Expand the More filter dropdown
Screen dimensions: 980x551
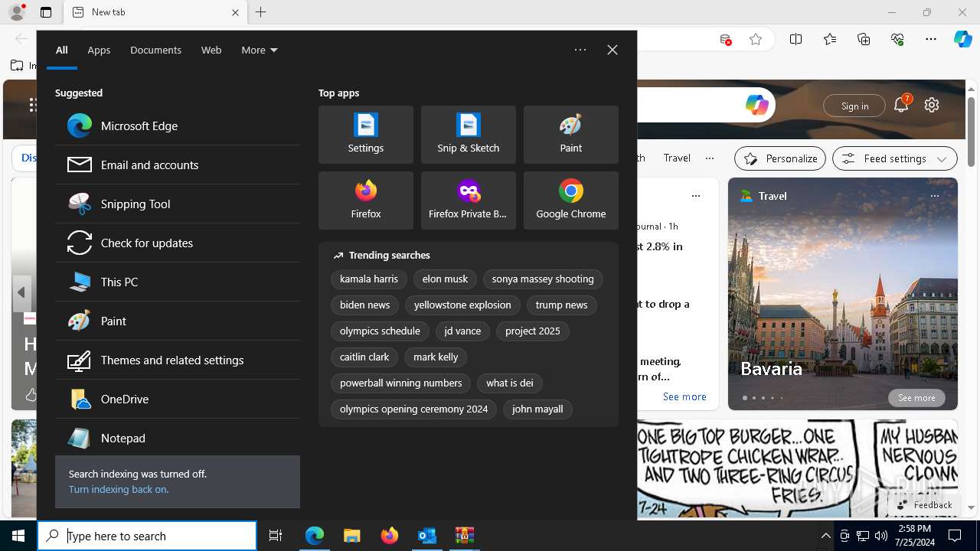260,50
